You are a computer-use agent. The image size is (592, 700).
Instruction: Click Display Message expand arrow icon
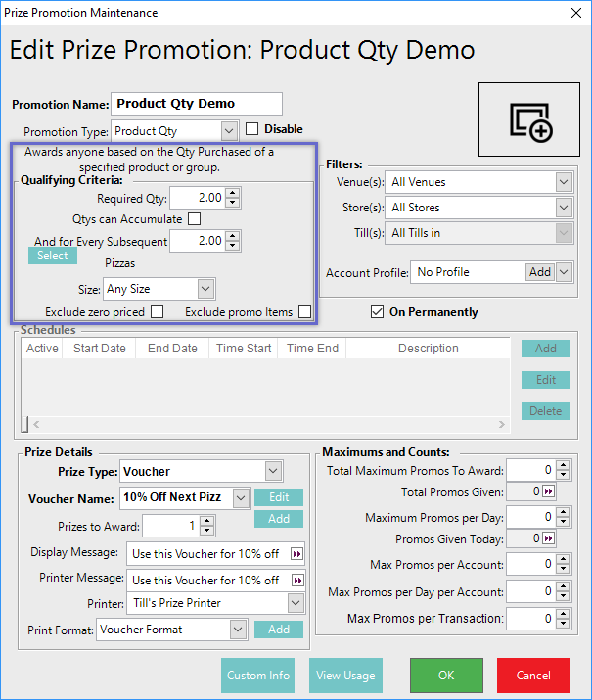tap(296, 553)
